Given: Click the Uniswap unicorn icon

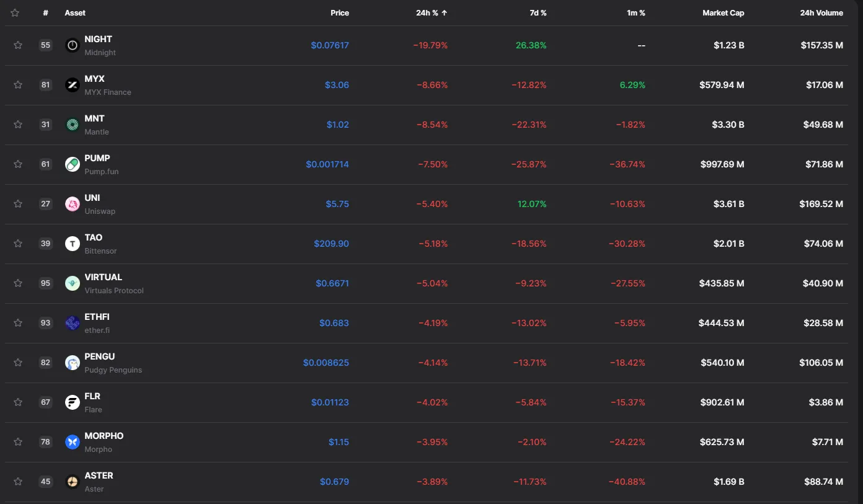Looking at the screenshot, I should tap(73, 204).
